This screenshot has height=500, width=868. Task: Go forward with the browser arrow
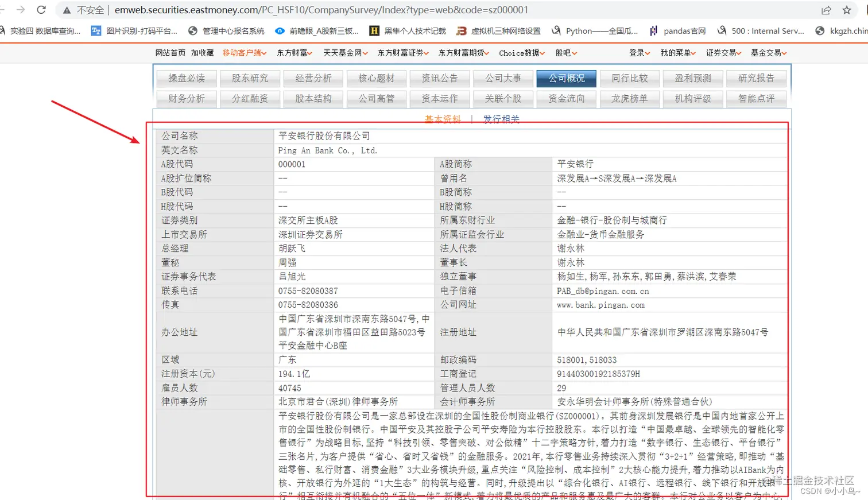click(x=21, y=10)
